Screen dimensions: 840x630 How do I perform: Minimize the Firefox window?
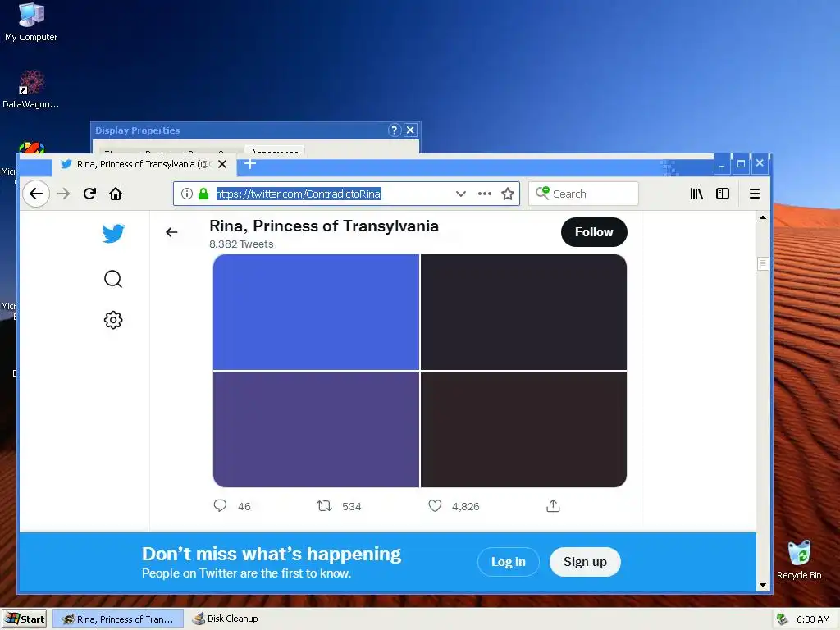pos(722,164)
